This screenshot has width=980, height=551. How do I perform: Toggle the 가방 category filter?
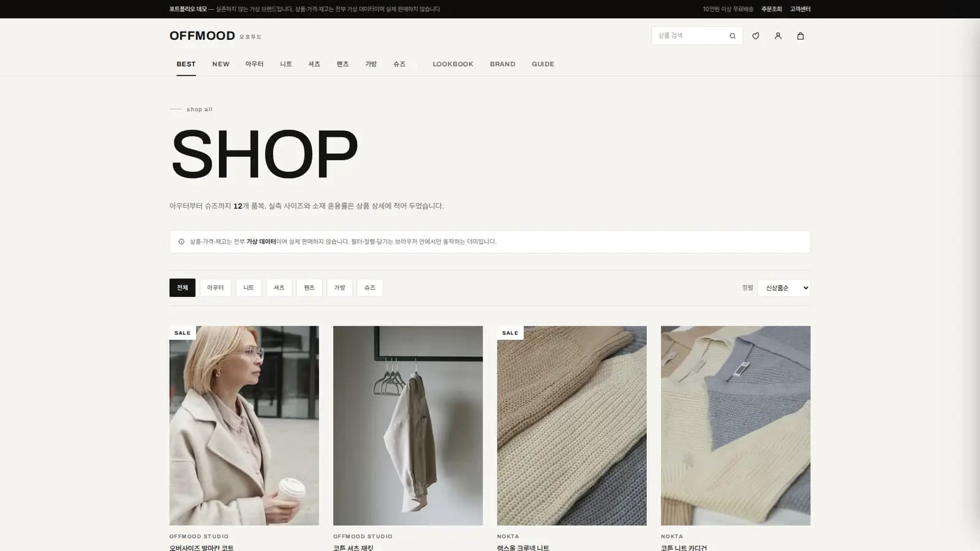click(340, 288)
